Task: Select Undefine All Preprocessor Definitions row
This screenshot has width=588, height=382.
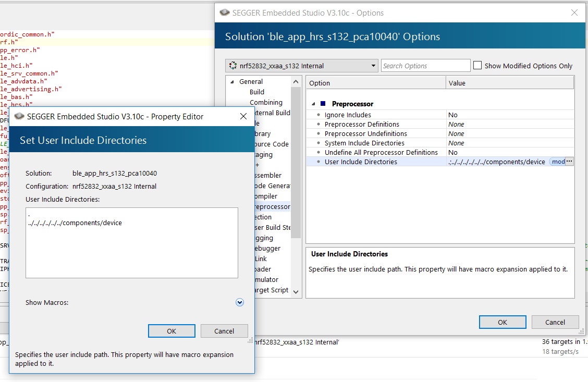Action: (x=440, y=152)
